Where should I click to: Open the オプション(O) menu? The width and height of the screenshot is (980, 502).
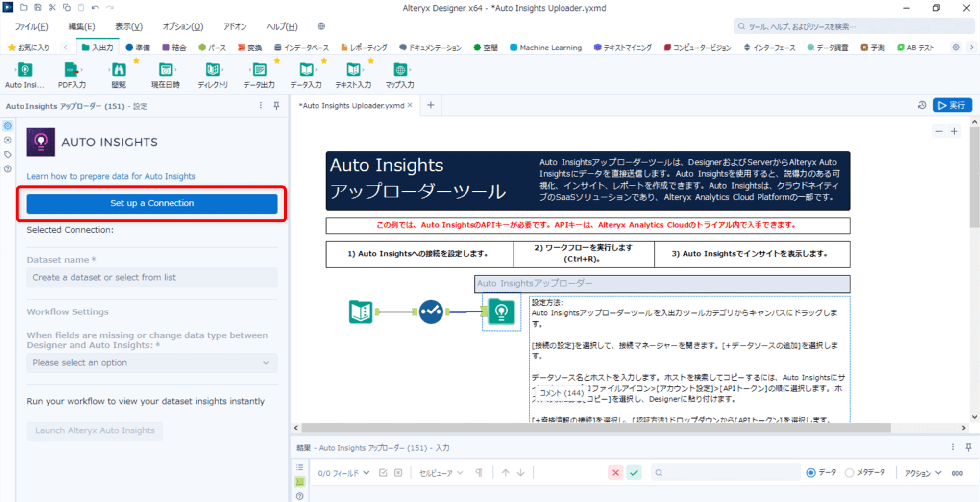tap(183, 26)
